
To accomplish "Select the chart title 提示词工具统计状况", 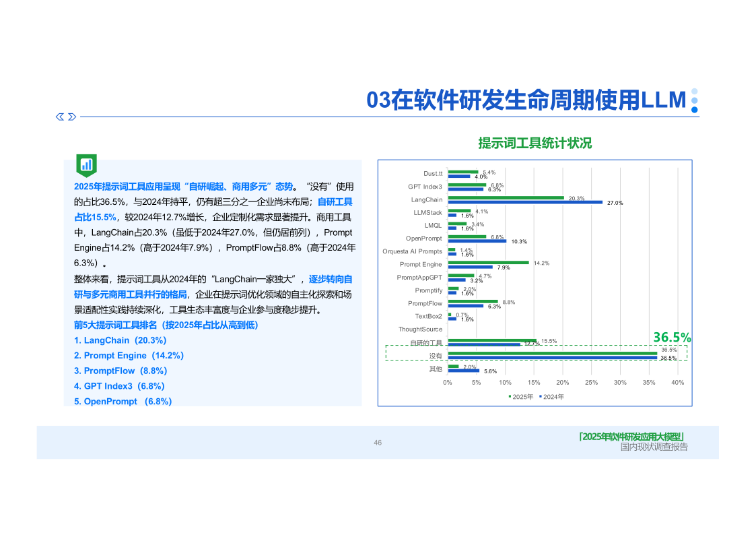I will coord(535,144).
